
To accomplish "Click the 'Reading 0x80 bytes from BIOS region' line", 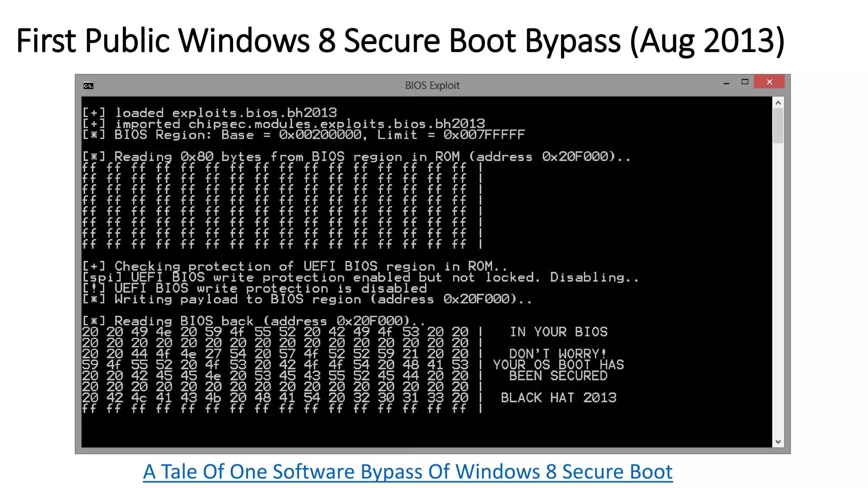I will (356, 157).
